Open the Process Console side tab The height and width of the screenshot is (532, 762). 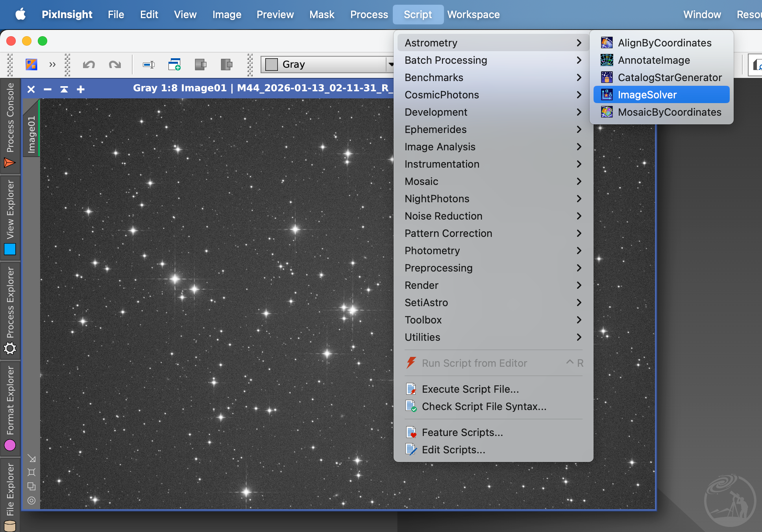10,125
